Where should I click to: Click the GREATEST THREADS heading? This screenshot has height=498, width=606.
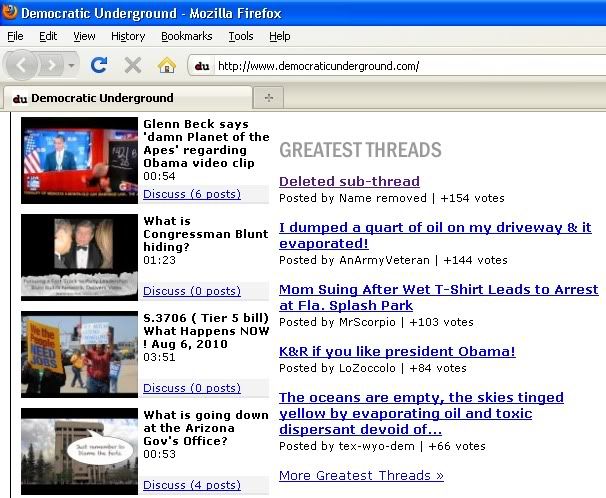360,150
